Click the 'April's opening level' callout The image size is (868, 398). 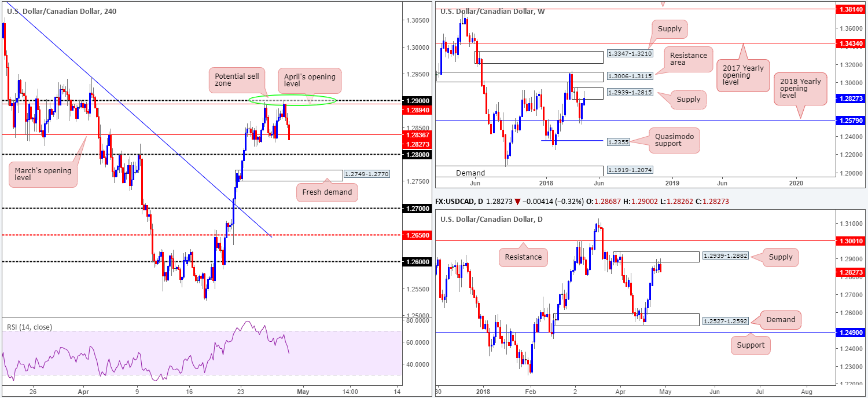click(x=309, y=81)
